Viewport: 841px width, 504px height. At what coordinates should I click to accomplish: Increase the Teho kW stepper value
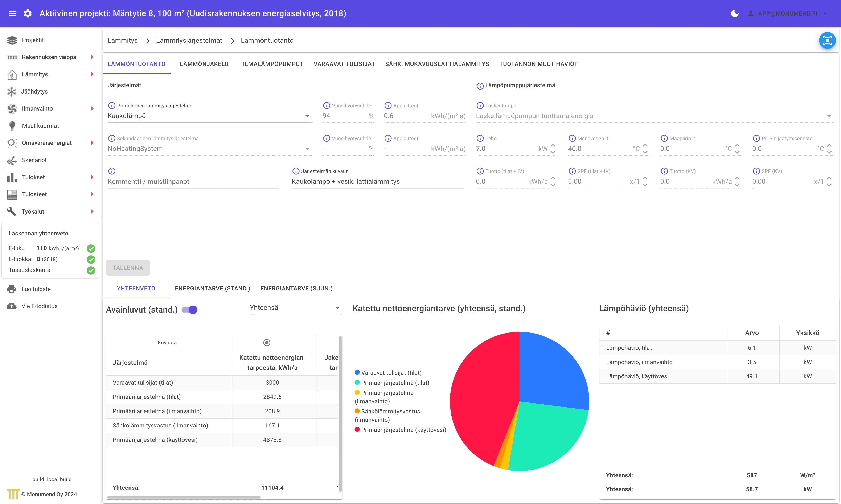tap(553, 146)
